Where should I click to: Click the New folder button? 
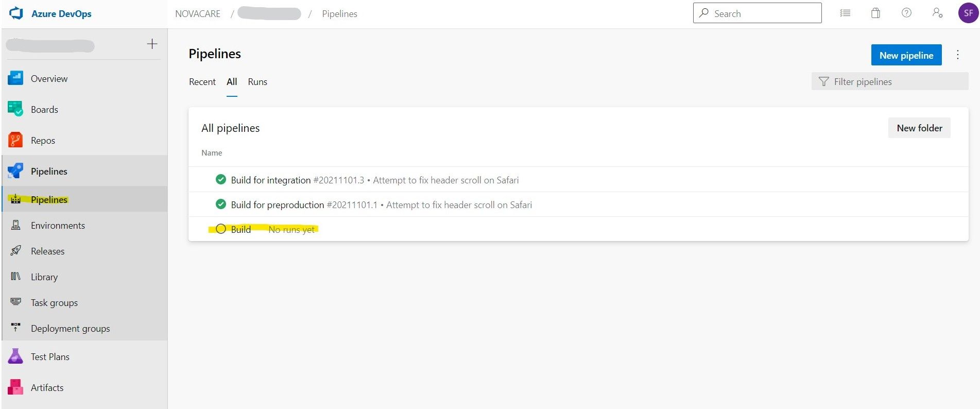(x=919, y=128)
